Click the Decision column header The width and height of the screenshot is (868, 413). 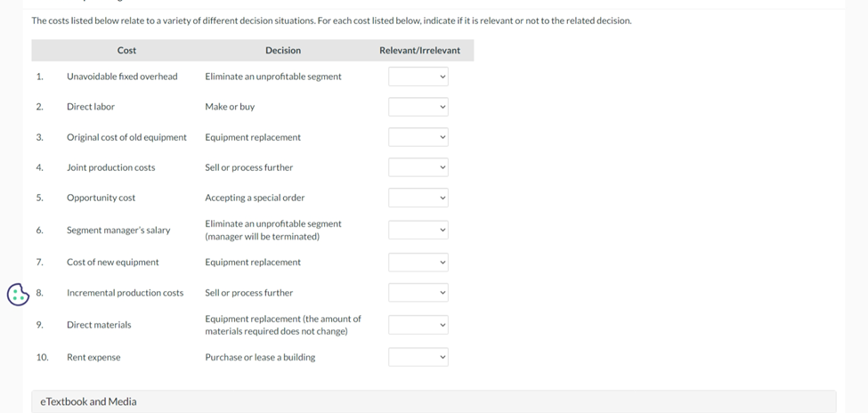pyautogui.click(x=283, y=51)
